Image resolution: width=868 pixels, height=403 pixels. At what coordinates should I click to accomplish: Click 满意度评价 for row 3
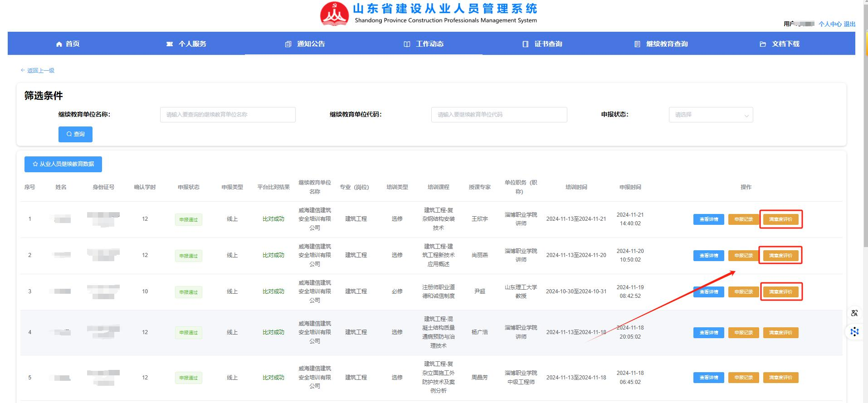pyautogui.click(x=780, y=292)
